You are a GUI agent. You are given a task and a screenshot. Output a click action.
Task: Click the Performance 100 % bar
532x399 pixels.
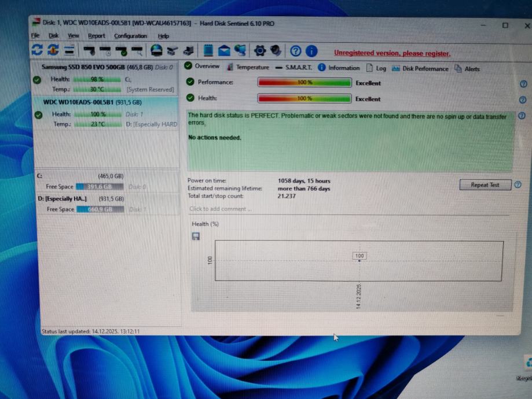click(x=304, y=82)
